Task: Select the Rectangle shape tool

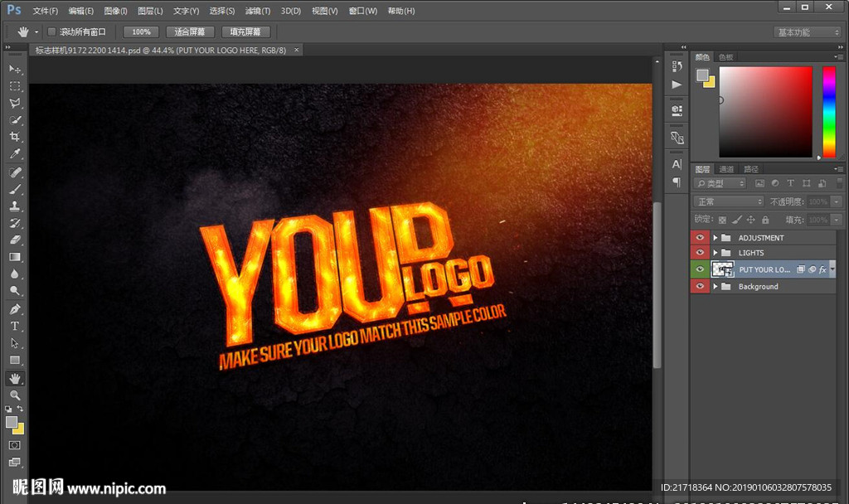Action: click(15, 360)
